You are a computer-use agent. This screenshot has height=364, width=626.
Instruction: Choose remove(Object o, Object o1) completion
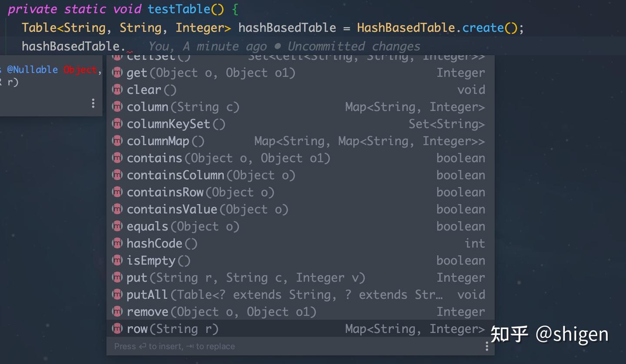pos(221,312)
